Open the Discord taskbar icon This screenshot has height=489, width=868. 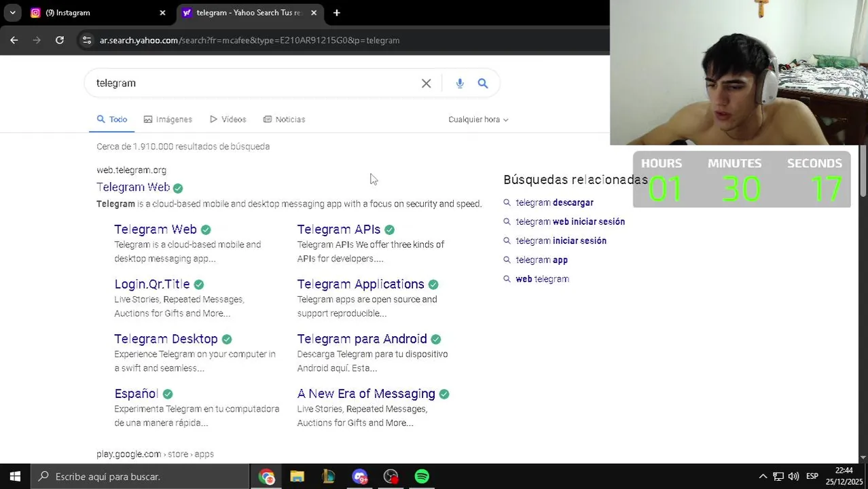[359, 477]
